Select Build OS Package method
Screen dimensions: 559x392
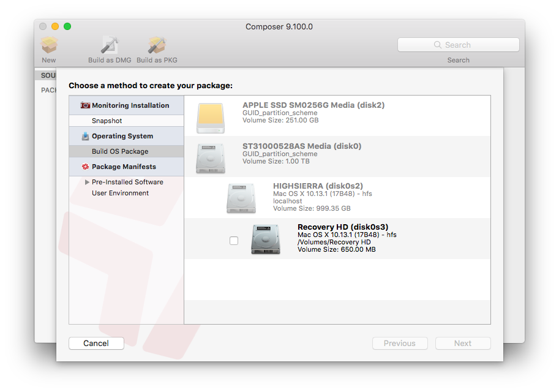tap(127, 151)
